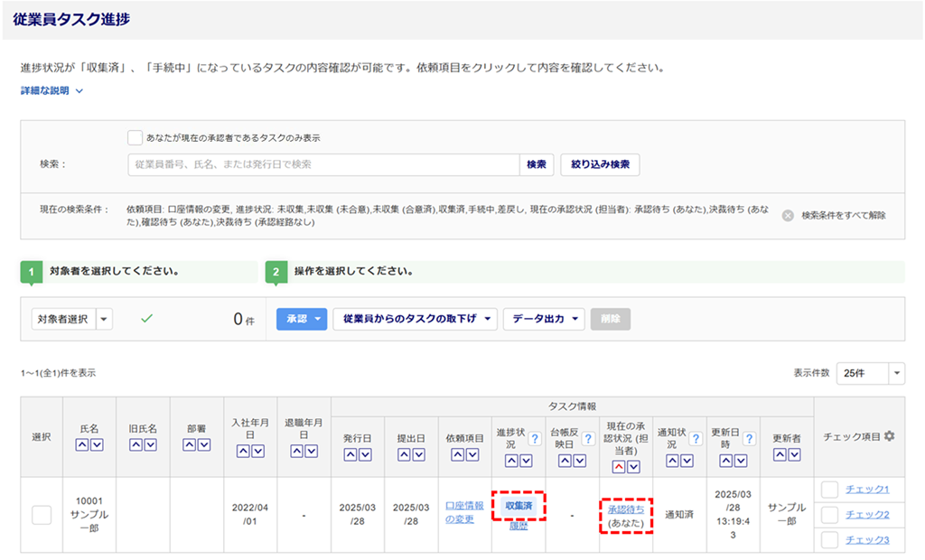The image size is (925, 560).
Task: Sort 発行日 column descending with down arrow
Action: click(x=365, y=454)
